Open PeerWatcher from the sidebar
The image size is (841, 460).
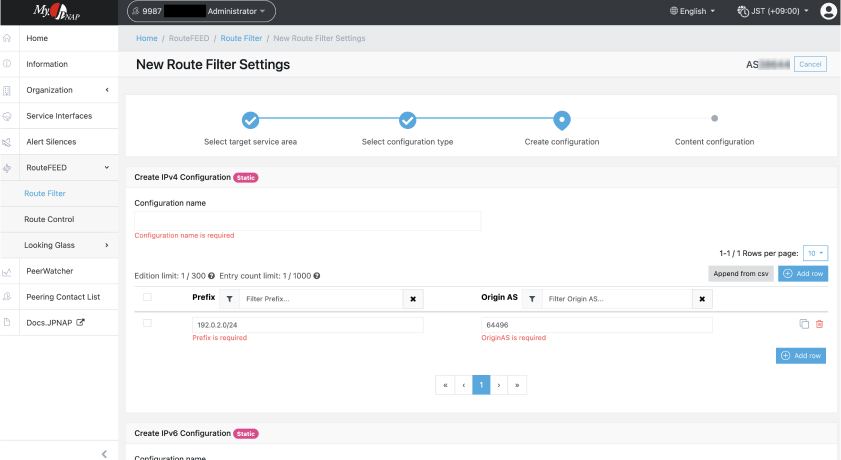[49, 271]
